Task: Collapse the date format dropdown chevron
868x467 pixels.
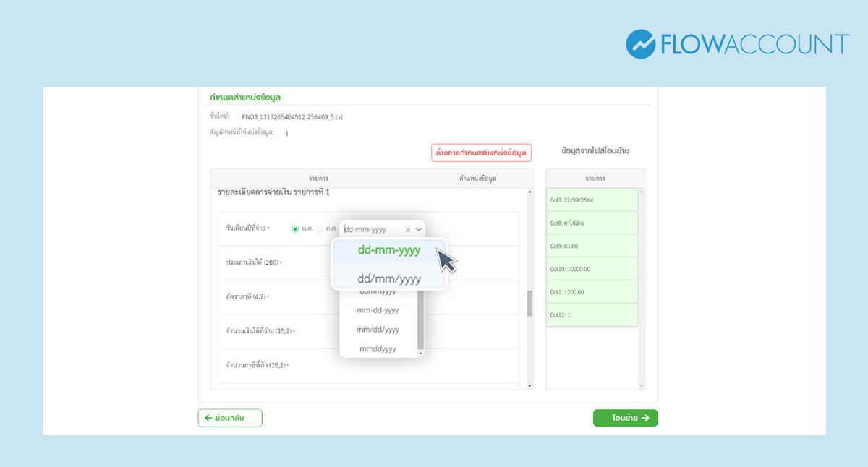Action: 418,230
